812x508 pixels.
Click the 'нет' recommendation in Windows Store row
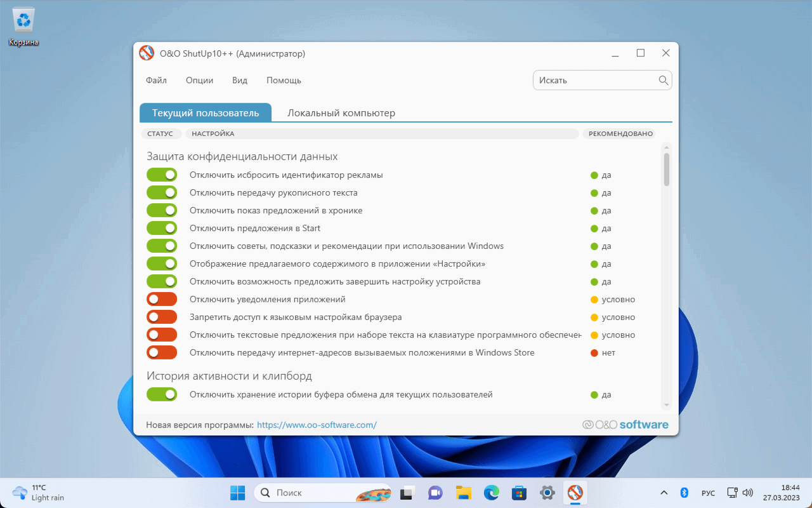click(x=608, y=353)
